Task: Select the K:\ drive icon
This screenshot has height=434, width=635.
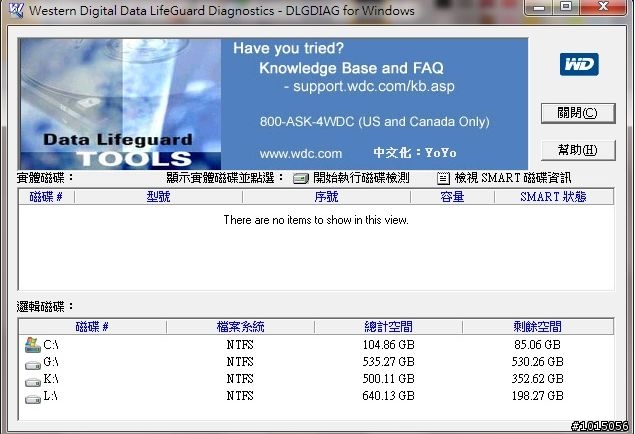Action: point(33,382)
